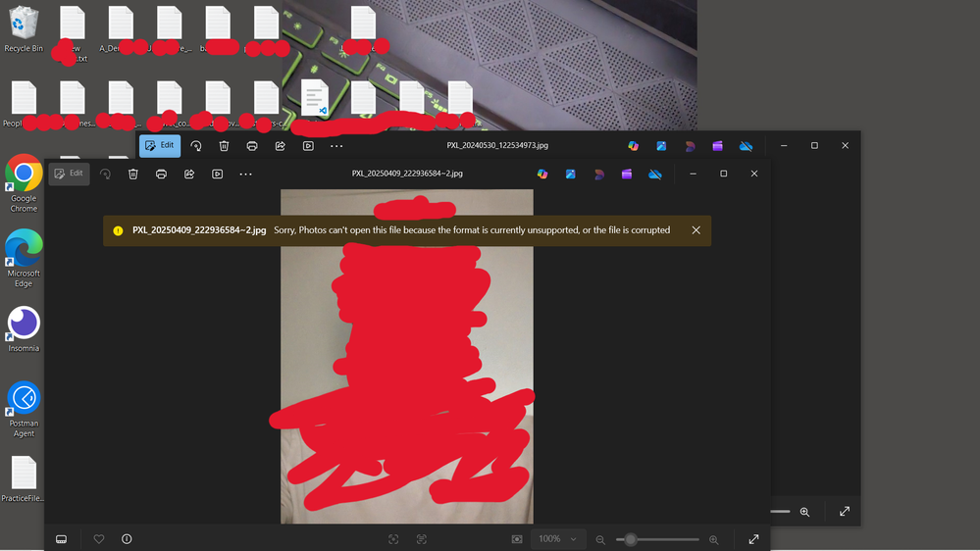This screenshot has width=980, height=551.
Task: Zoom in using the front window plus magnifier
Action: point(714,540)
